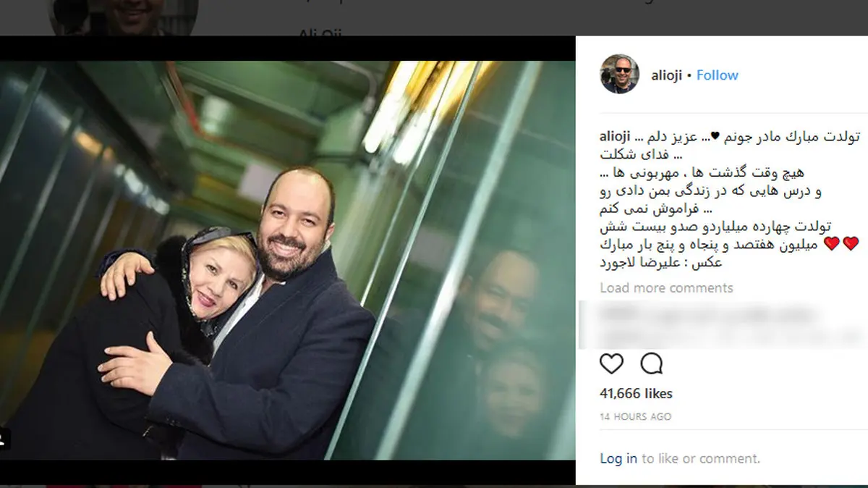The height and width of the screenshot is (488, 868).
Task: Click the red heart emojis ending the caption
Action: tap(841, 244)
